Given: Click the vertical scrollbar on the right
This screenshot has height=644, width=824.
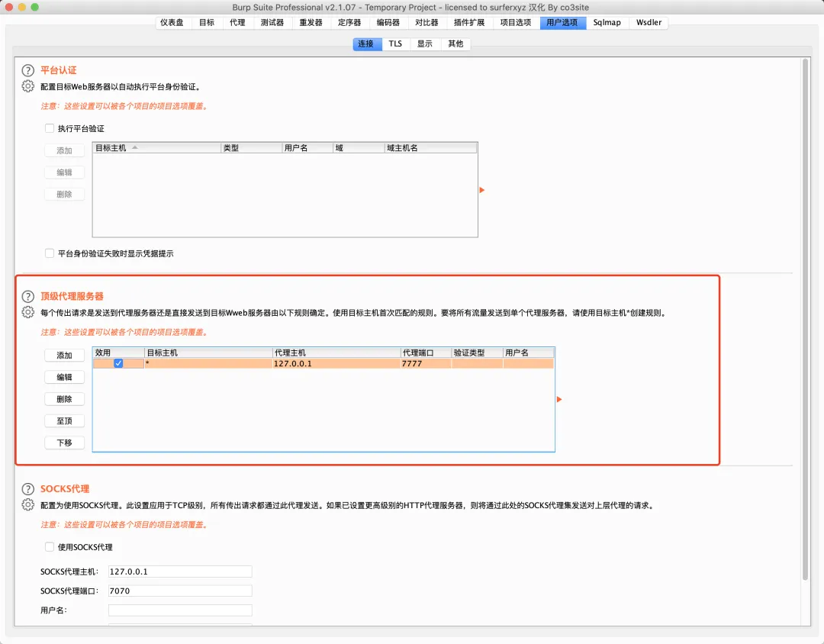Looking at the screenshot, I should [x=805, y=319].
